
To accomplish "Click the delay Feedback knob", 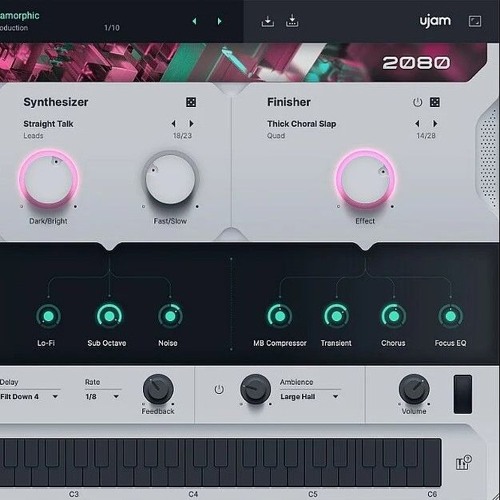I will coord(158,389).
